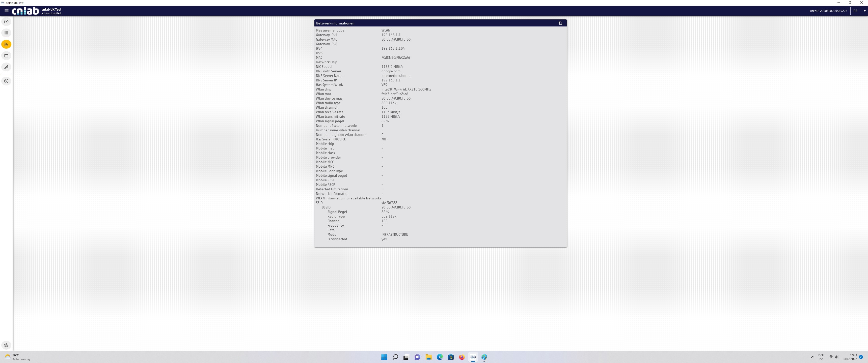Click the Netzwerkinformationen panel title
The width and height of the screenshot is (868, 363).
[335, 23]
